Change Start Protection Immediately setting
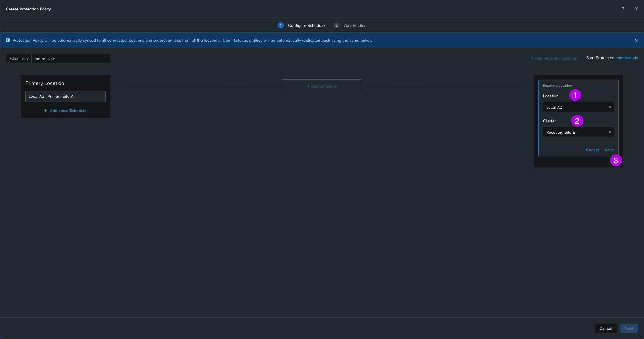 coord(626,58)
